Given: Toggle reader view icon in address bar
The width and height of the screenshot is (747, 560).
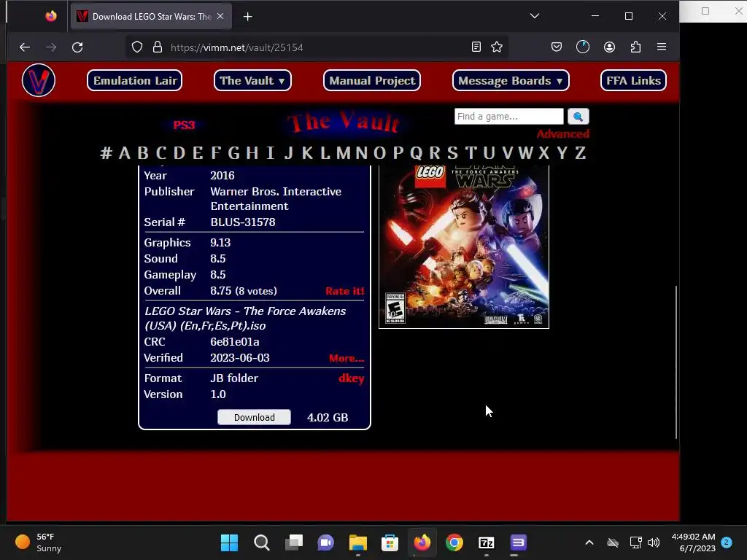Looking at the screenshot, I should coord(476,47).
